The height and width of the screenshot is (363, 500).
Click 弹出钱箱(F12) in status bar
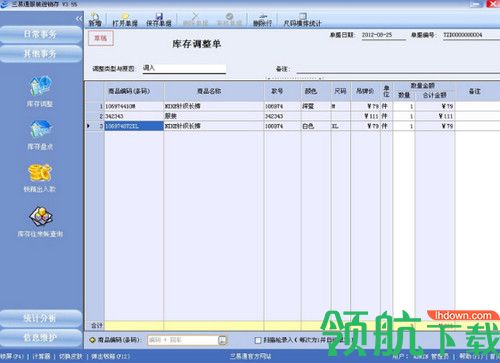point(110,356)
